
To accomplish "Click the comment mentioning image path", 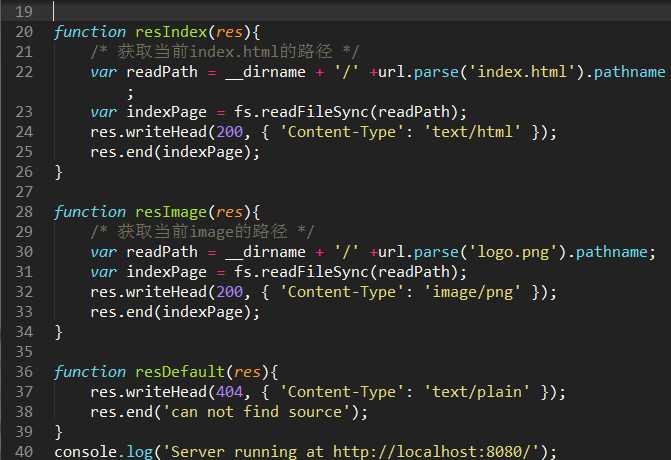I will pyautogui.click(x=202, y=231).
